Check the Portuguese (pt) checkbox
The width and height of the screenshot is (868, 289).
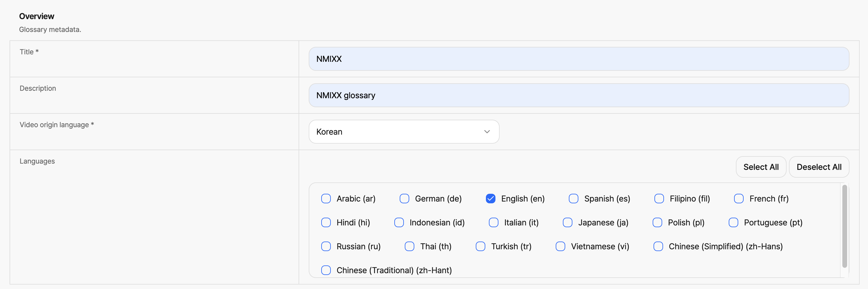coord(733,222)
